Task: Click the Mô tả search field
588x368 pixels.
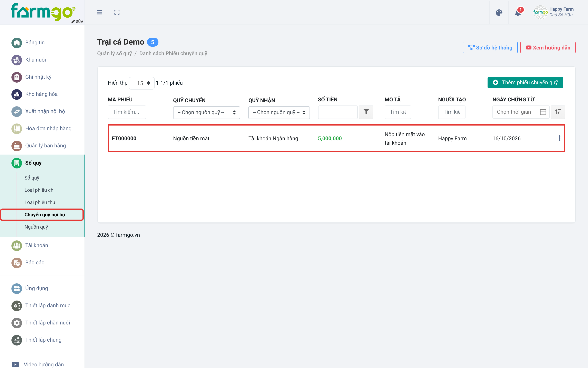Action: (398, 112)
